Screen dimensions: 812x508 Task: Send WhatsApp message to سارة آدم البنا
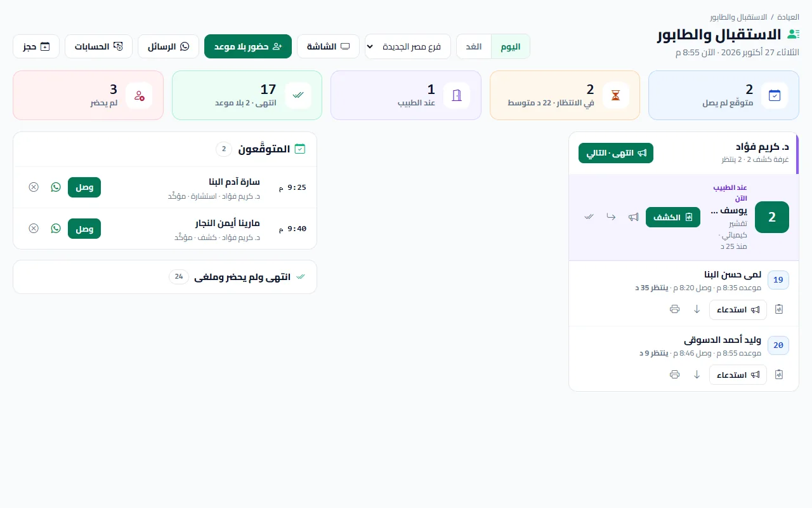[x=56, y=187]
